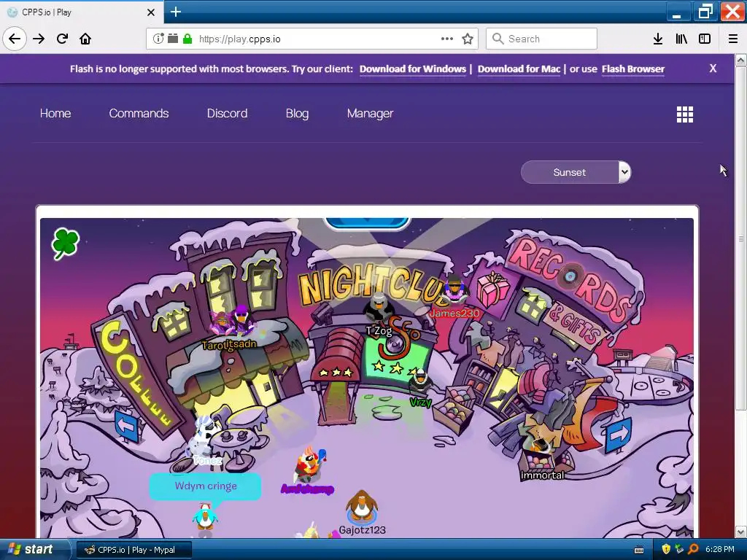This screenshot has height=560, width=747.
Task: Go to the Home nav item
Action: click(x=55, y=113)
